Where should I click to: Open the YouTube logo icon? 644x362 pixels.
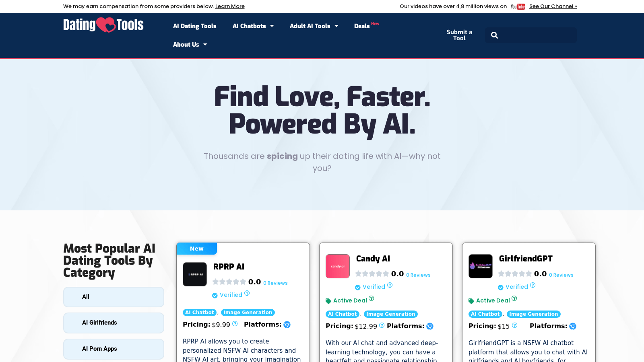[x=518, y=6]
